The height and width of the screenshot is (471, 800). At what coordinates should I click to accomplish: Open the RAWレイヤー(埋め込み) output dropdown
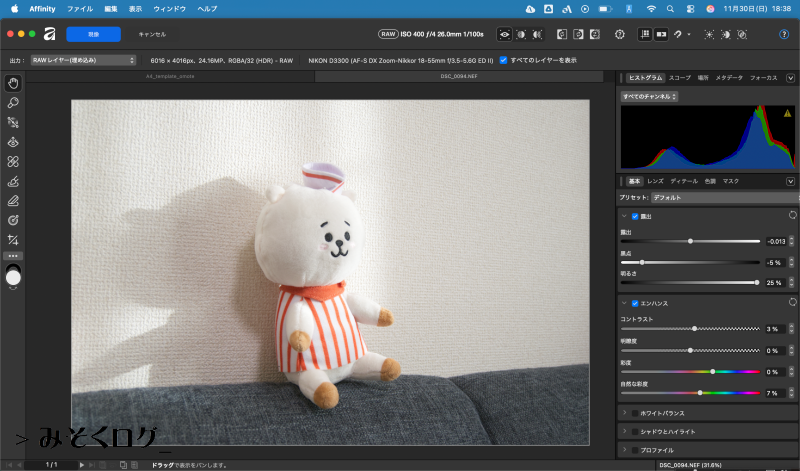(83, 60)
